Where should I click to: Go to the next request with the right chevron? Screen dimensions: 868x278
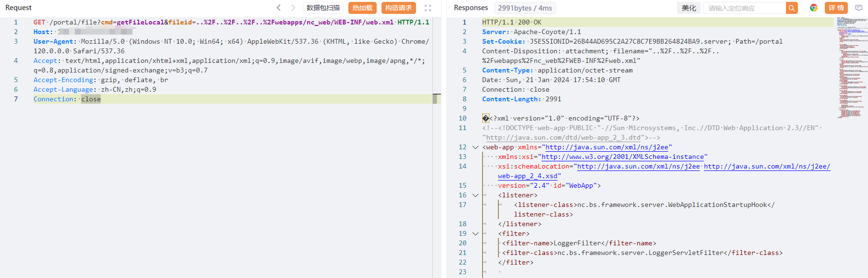(293, 8)
